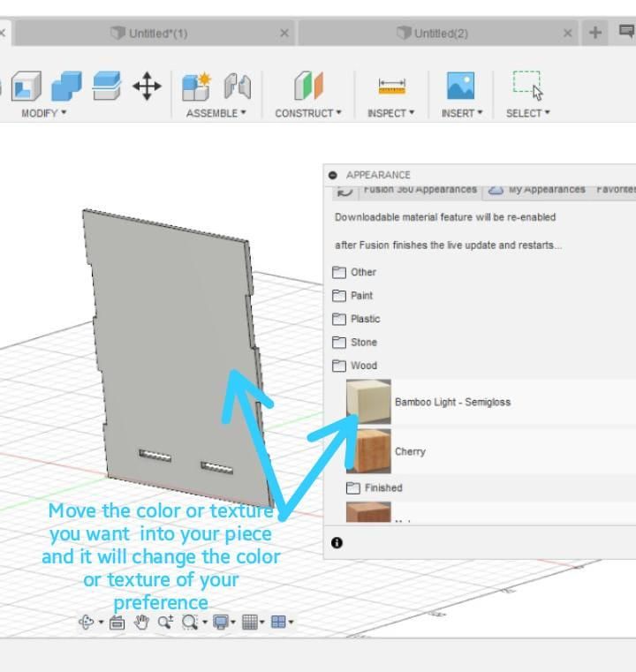This screenshot has height=672, width=636.
Task: Activate the Pan hand tool
Action: (141, 622)
